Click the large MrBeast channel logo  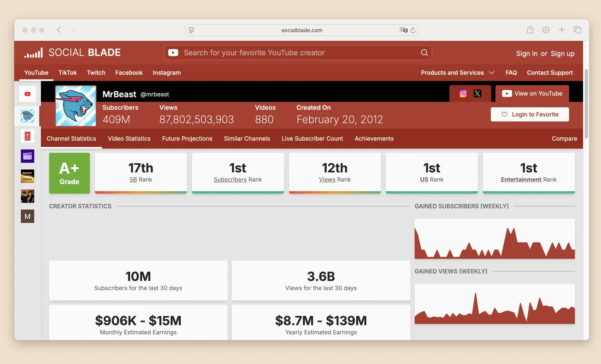(76, 106)
